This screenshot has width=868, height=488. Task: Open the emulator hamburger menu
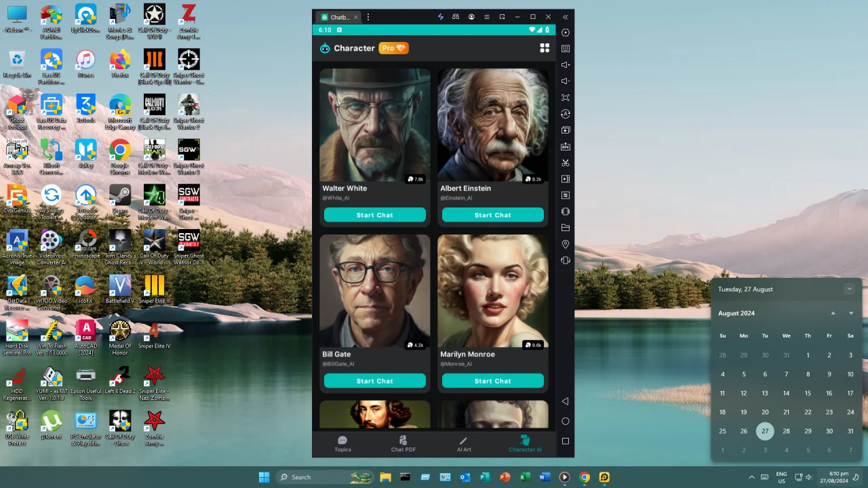[x=486, y=17]
